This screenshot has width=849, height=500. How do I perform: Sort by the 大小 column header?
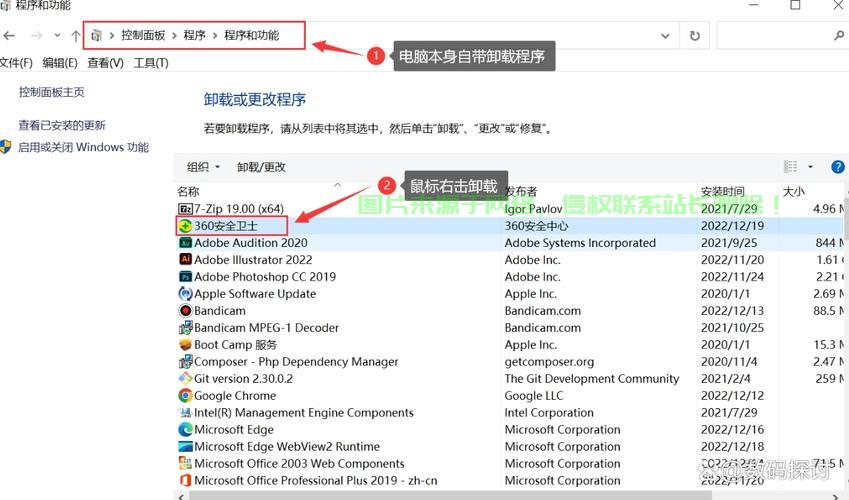click(x=794, y=191)
